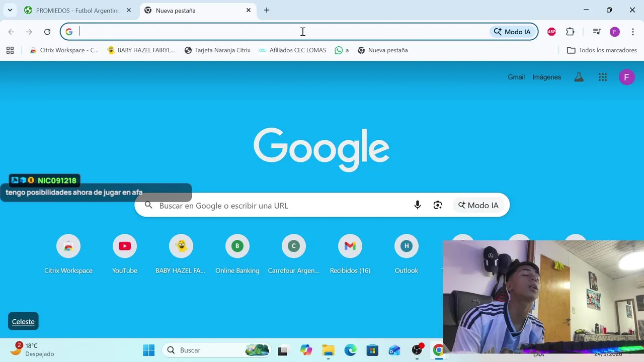This screenshot has height=362, width=644.
Task: Open Tarjeta Naranja Citrix bookmark
Action: coord(217,50)
